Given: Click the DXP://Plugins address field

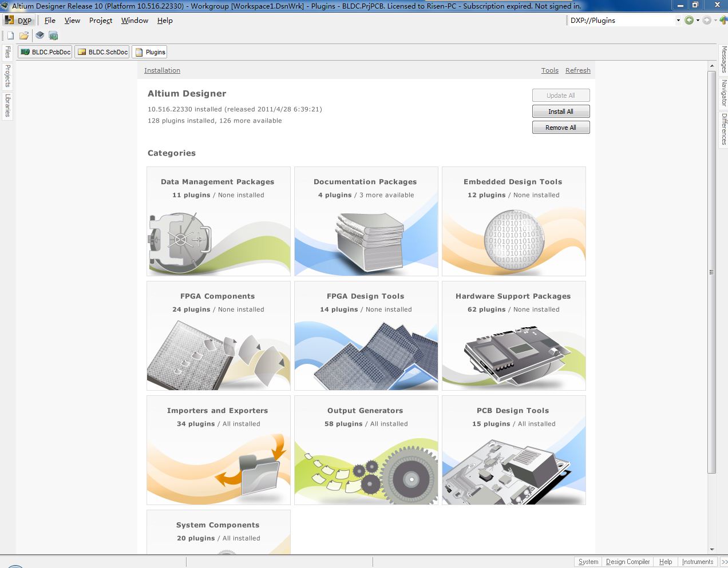Looking at the screenshot, I should 621,20.
